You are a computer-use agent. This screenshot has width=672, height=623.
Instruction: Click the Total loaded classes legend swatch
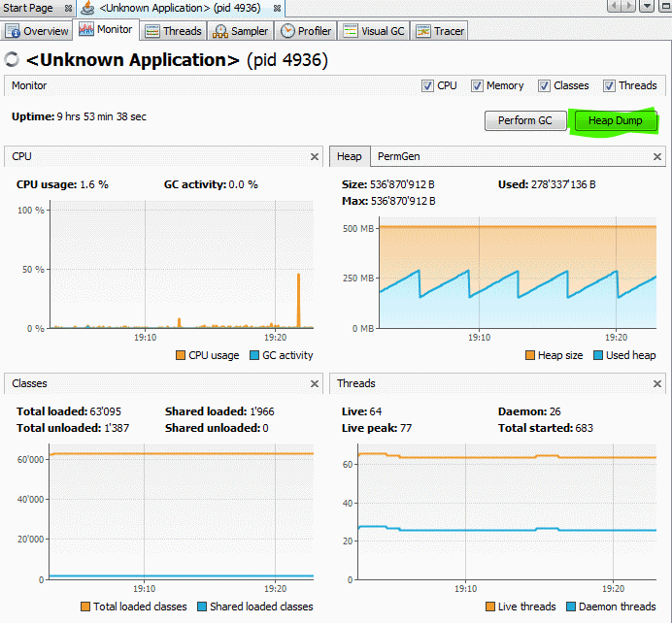85,607
